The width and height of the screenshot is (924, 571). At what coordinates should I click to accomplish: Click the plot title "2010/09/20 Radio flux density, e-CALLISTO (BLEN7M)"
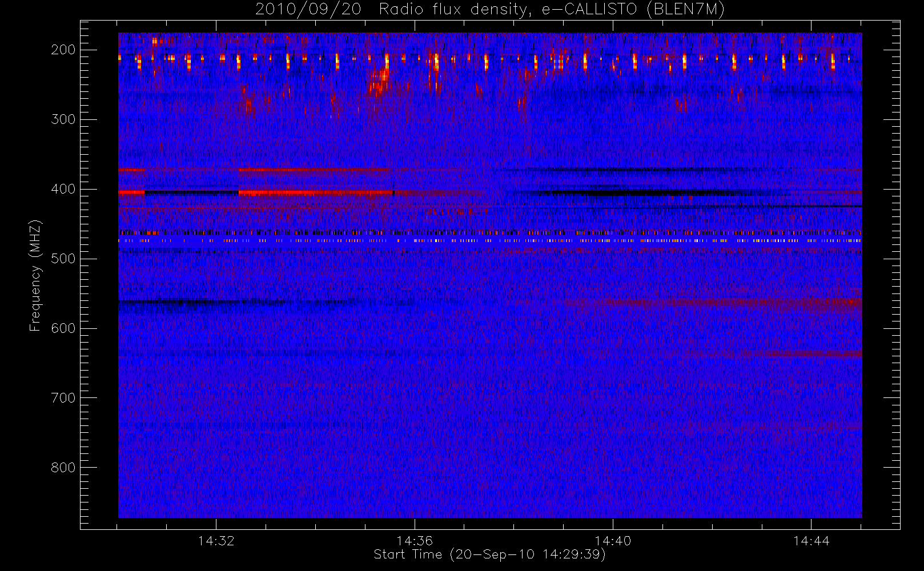tap(490, 10)
